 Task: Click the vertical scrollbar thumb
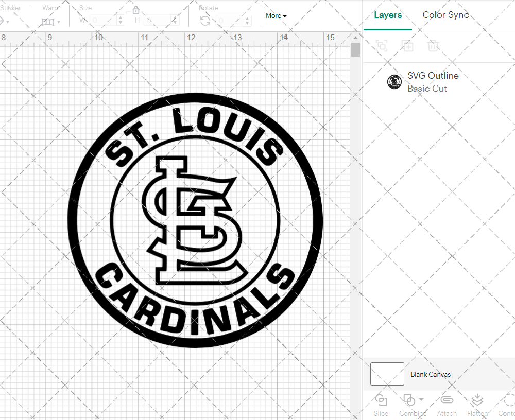click(355, 50)
